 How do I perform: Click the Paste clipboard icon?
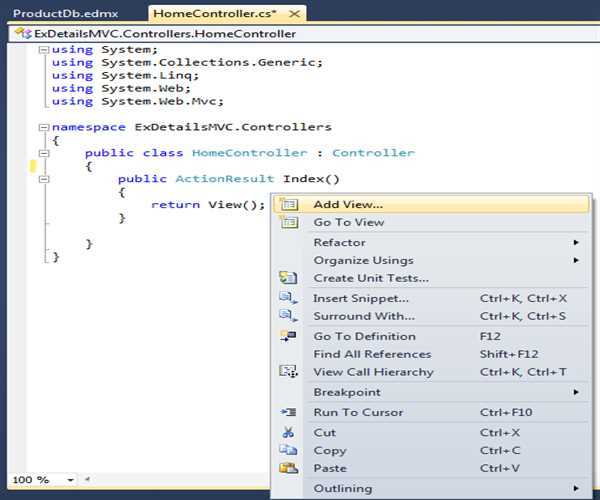click(x=289, y=468)
